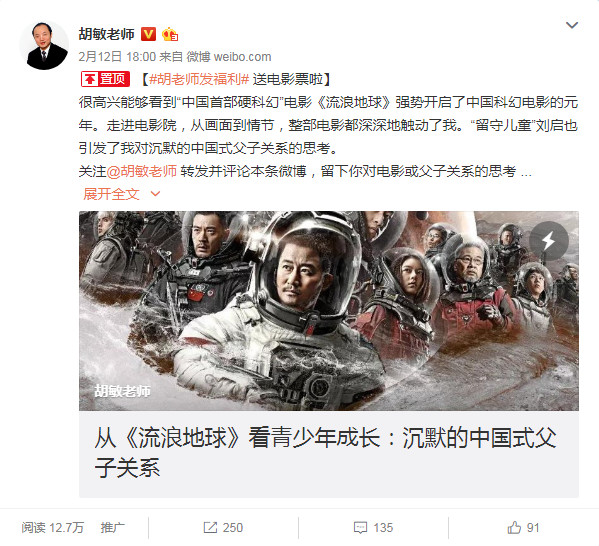The height and width of the screenshot is (546, 599).
Task: Like the post with thumbs-up icon
Action: tap(514, 528)
